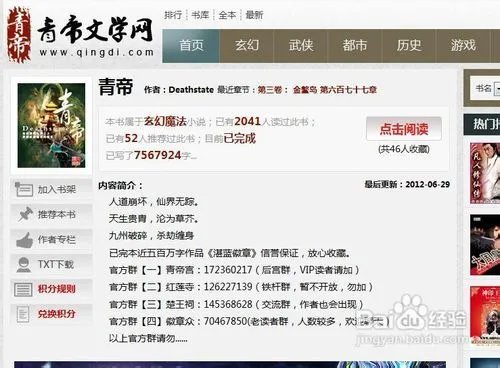This screenshot has height=368, width=500.
Task: Click the 青帝 book cover image
Action: (51, 125)
